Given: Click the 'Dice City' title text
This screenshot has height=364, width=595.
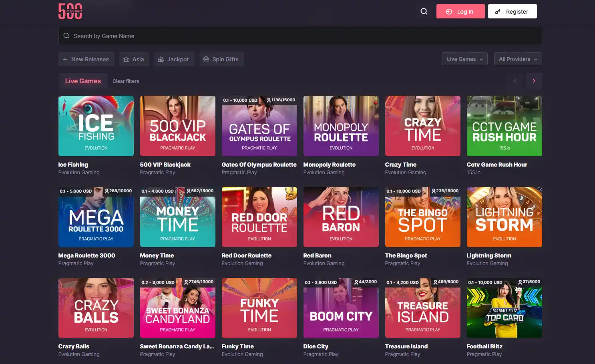Looking at the screenshot, I should (x=316, y=346).
